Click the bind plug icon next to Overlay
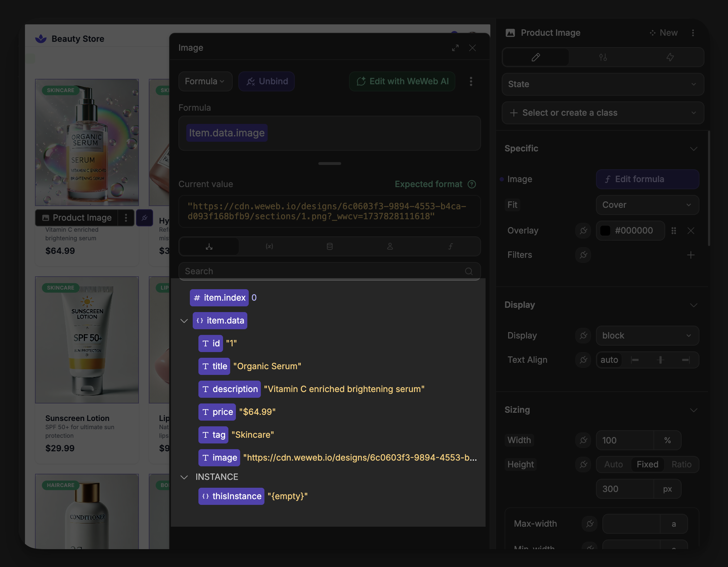Image resolution: width=728 pixels, height=567 pixels. point(583,231)
